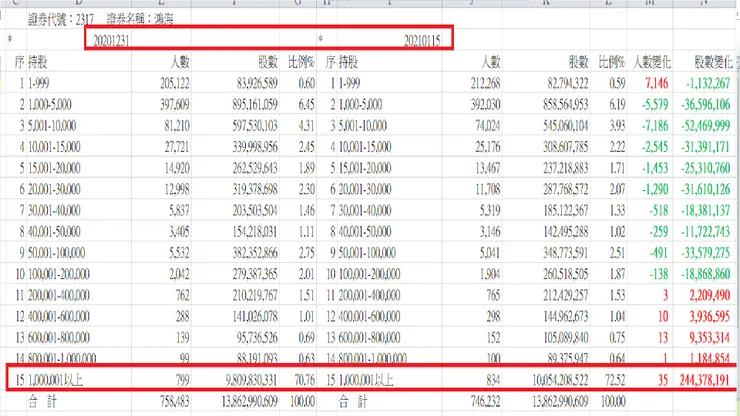Select the percentage cell 72.52
Screen dimensions: 740x416
pos(615,380)
